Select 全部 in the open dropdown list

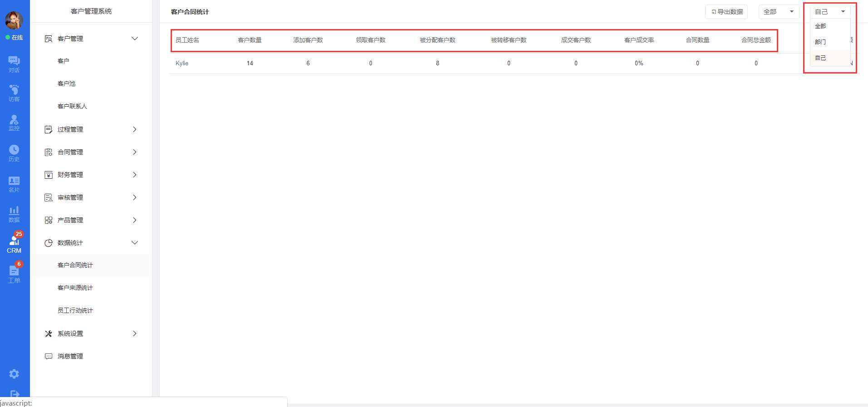coord(830,26)
